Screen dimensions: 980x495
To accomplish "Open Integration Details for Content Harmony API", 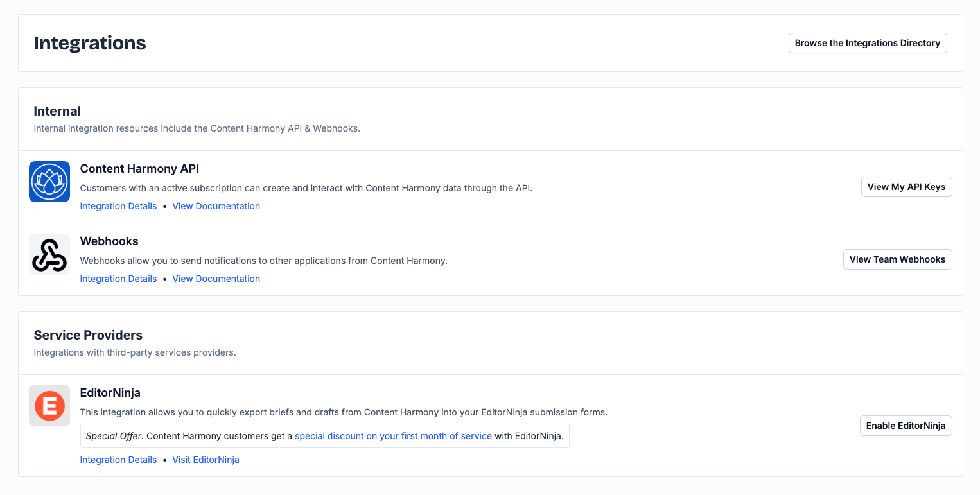I will (118, 206).
